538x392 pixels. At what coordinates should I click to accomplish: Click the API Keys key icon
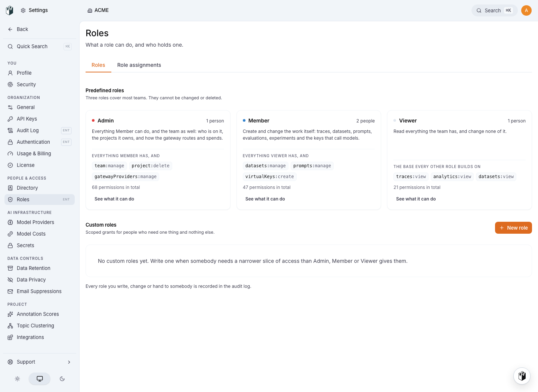pyautogui.click(x=10, y=119)
